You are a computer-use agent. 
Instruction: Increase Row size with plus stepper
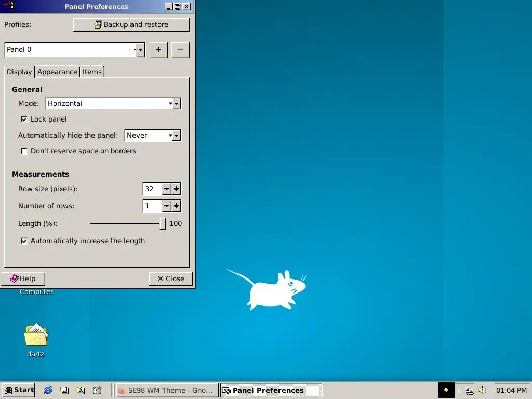pyautogui.click(x=176, y=189)
